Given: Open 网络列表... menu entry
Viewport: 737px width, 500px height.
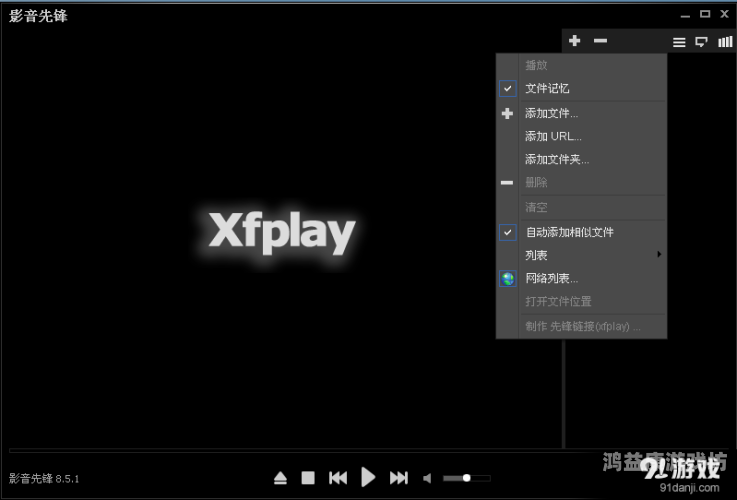Looking at the screenshot, I should point(581,278).
